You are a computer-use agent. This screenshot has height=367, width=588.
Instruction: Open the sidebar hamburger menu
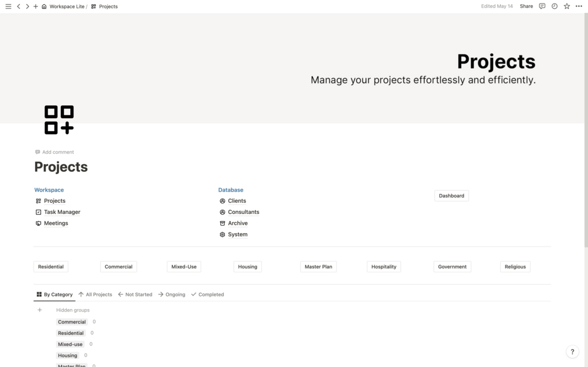(x=8, y=6)
